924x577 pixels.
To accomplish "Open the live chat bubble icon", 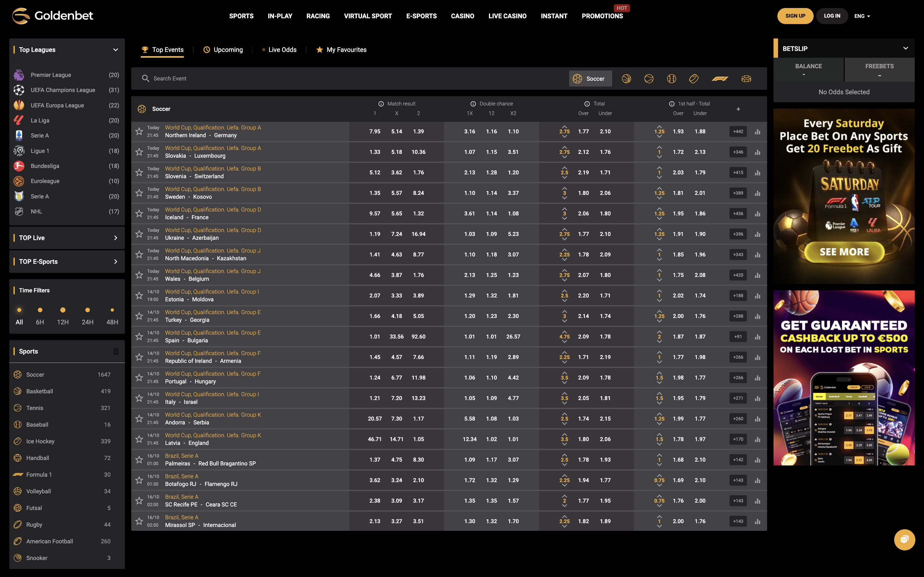I will coord(904,539).
